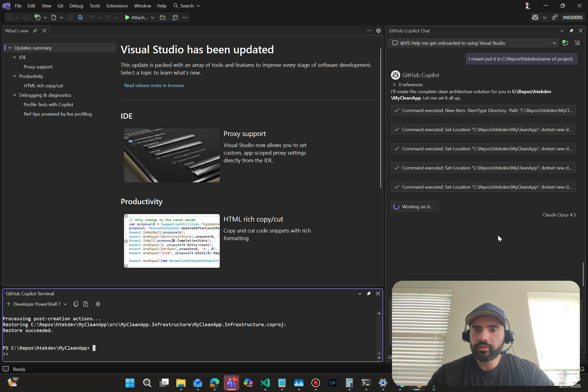This screenshot has height=392, width=588.
Task: Click the Feedback toolbar icon next to Find in Files
Action: [x=175, y=17]
